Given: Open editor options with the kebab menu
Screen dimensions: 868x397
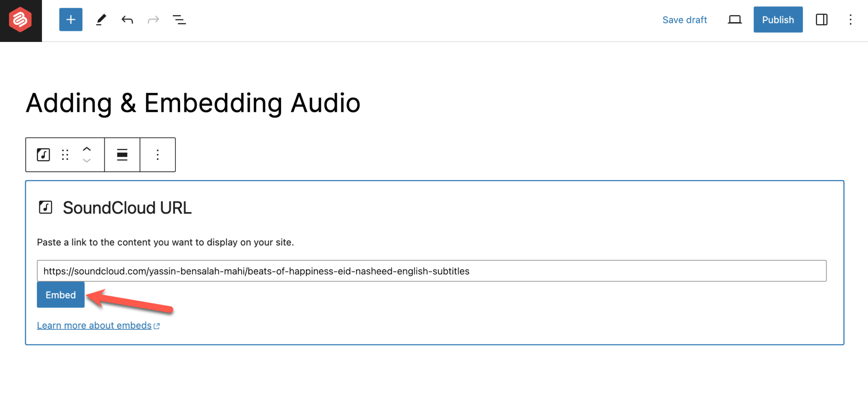Looking at the screenshot, I should coord(851,19).
